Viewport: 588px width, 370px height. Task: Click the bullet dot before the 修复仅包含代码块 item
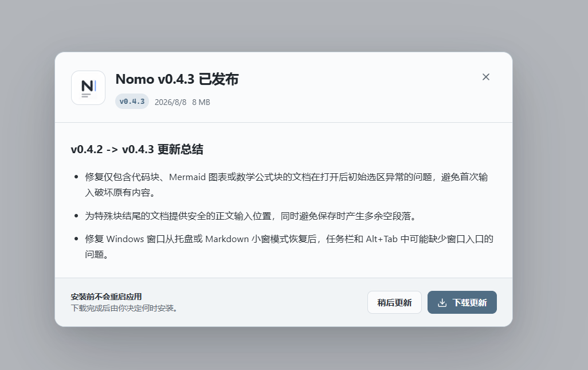[76, 177]
